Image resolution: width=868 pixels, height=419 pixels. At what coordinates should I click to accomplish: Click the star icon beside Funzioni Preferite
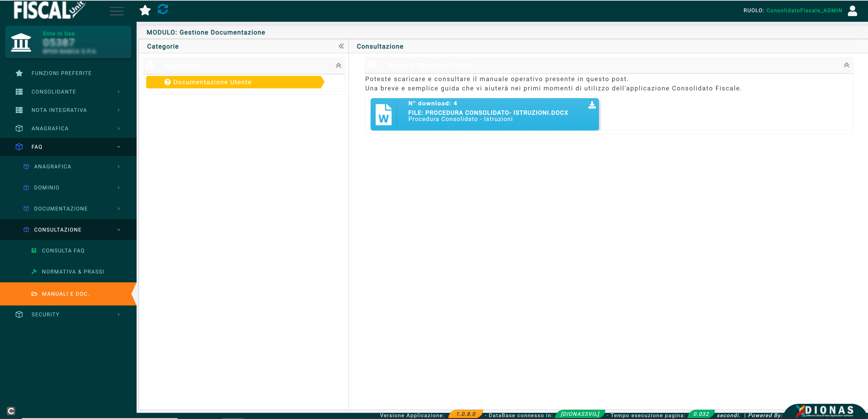pos(19,73)
